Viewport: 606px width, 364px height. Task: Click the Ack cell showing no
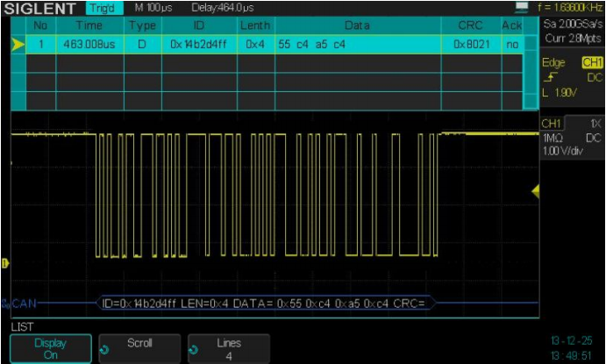(512, 45)
